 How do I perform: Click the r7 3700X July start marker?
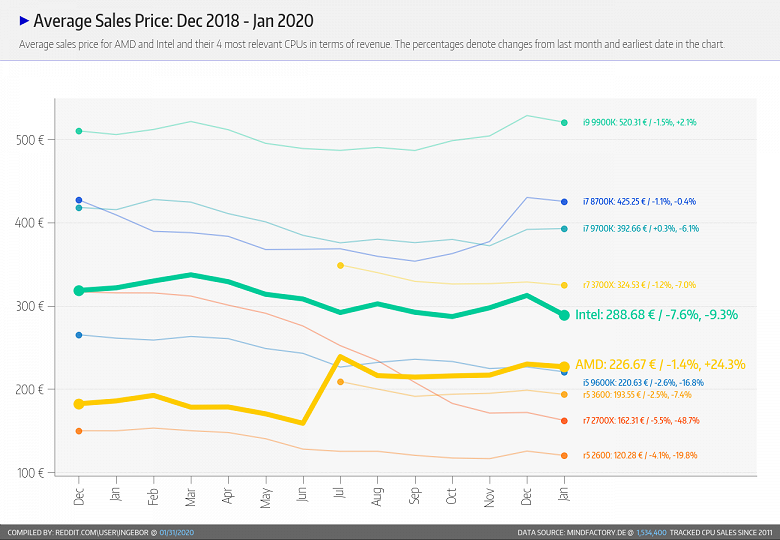[341, 265]
